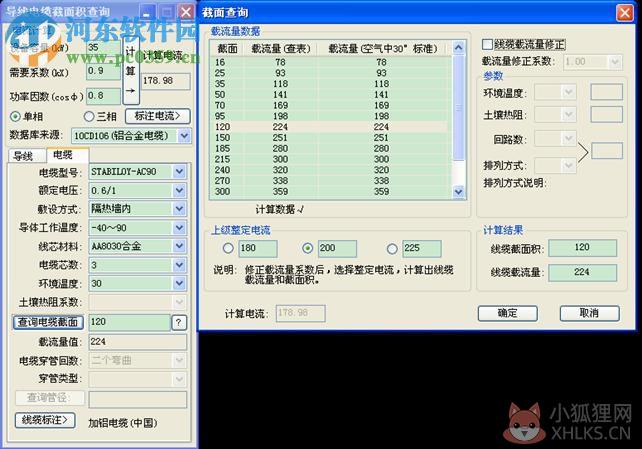Click scroll-up arrow of 载流量数据 table
This screenshot has height=449, width=642.
tap(459, 47)
